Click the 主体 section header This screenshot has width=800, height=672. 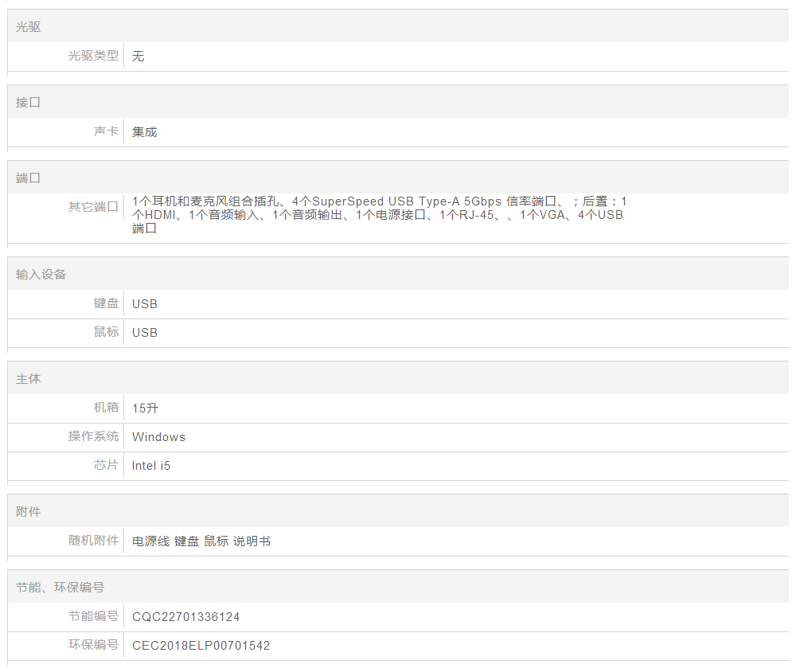pos(29,379)
